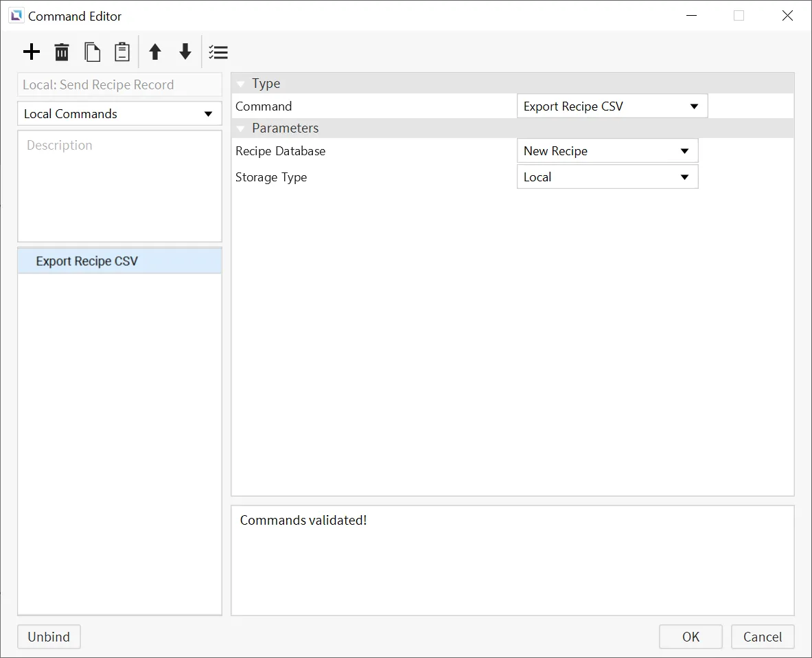Select Export Recipe CSV in command list

(x=87, y=262)
